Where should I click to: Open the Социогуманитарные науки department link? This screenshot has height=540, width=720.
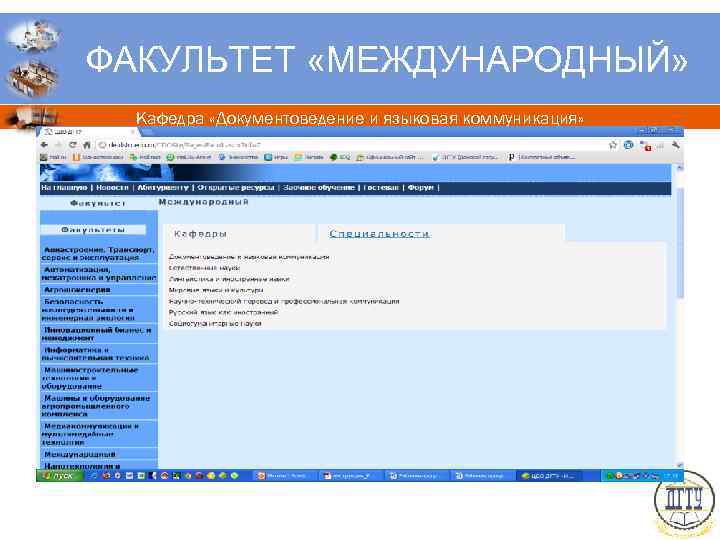point(215,323)
